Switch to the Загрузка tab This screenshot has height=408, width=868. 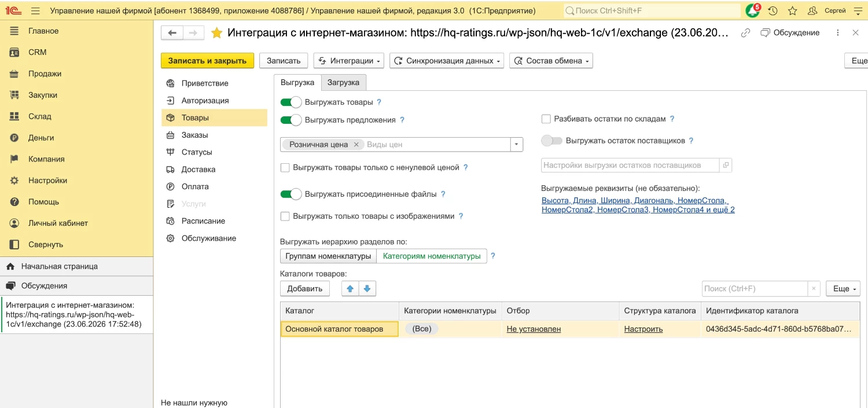344,82
